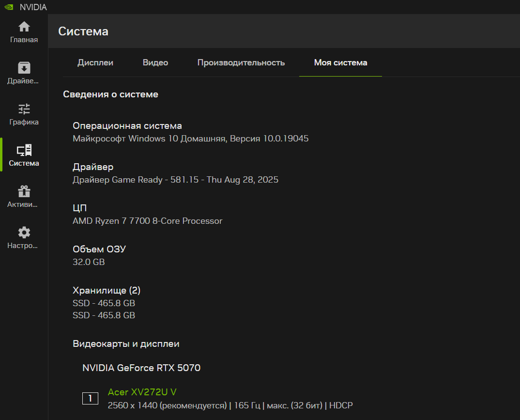The image size is (520, 420).
Task: Click the NVIDIA logo in title bar
Action: click(9, 7)
